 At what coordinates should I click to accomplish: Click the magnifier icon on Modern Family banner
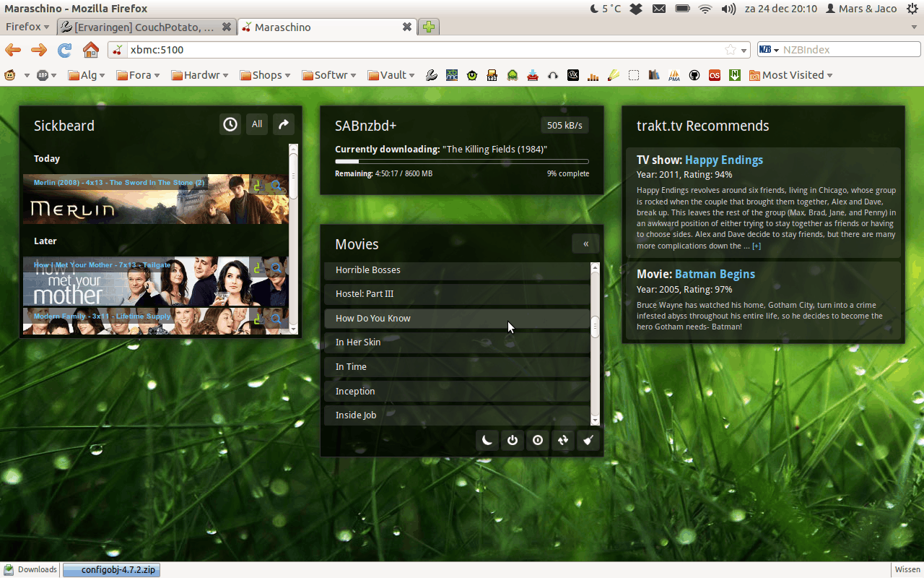coord(276,319)
